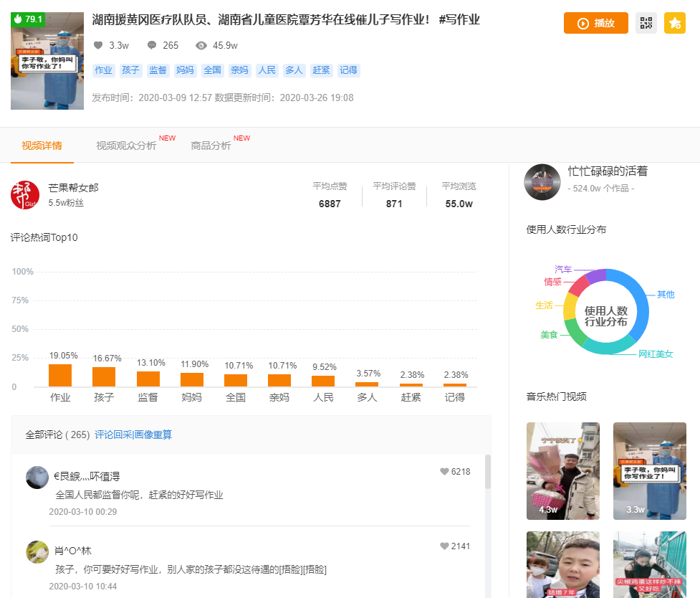
Task: Click the yellow star favorite icon
Action: 674,23
